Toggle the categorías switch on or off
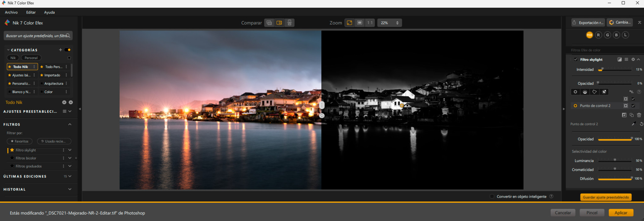644x221 pixels. pyautogui.click(x=68, y=50)
